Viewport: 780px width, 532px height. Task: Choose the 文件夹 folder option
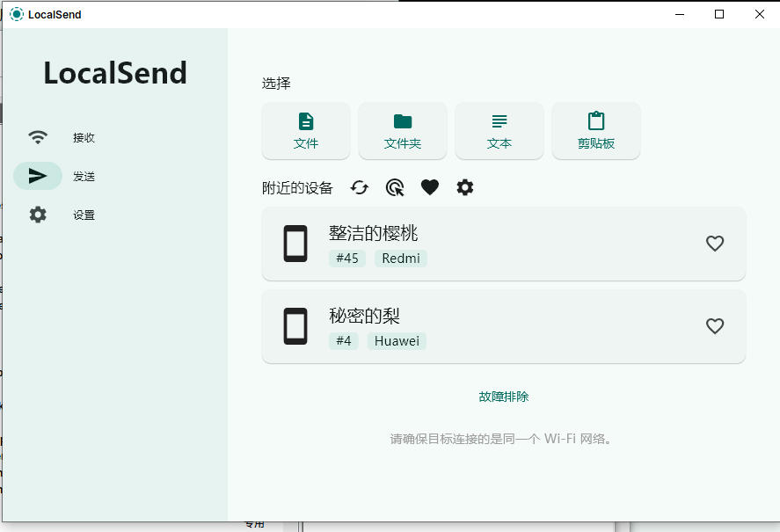point(403,131)
